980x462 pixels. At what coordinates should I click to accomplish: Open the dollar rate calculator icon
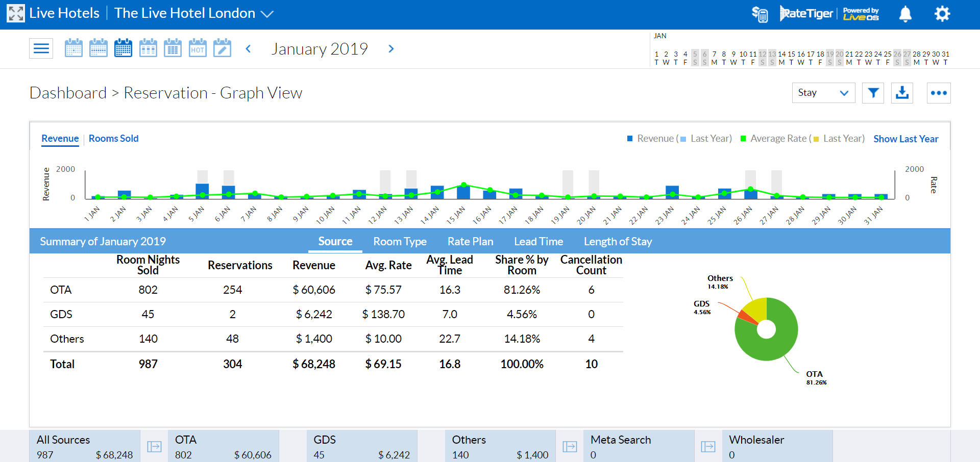[x=759, y=14]
